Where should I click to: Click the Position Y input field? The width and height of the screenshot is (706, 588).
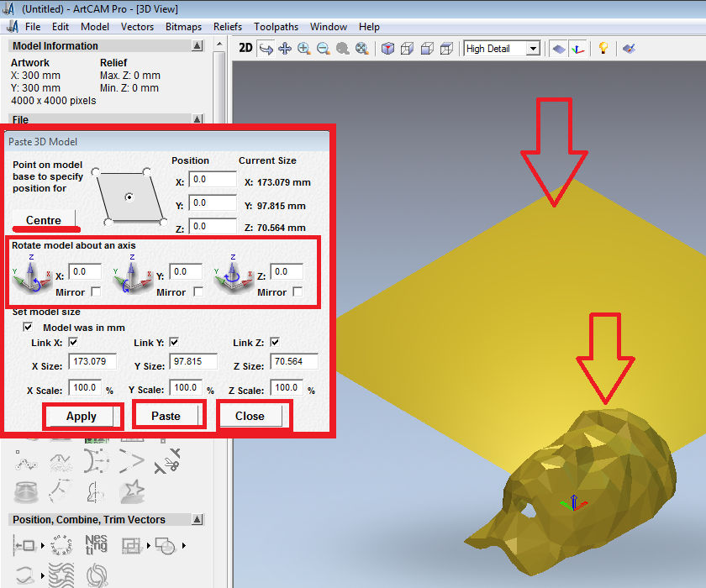click(213, 203)
